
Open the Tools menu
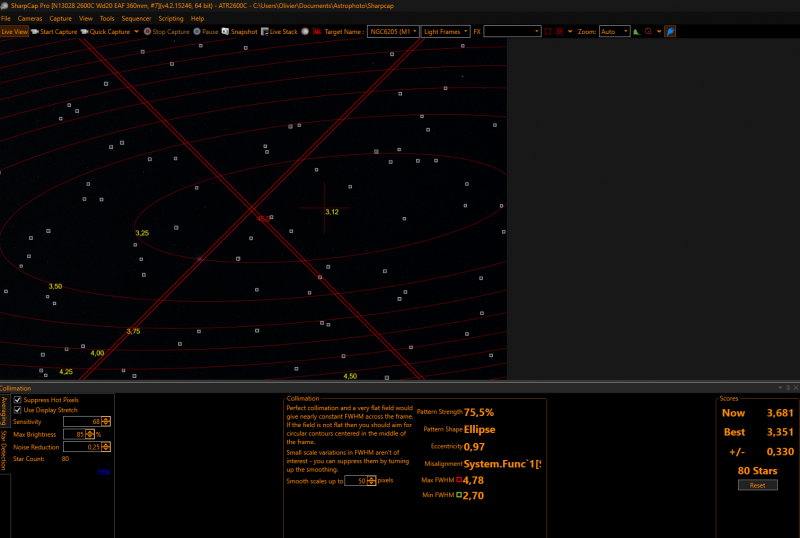click(107, 18)
